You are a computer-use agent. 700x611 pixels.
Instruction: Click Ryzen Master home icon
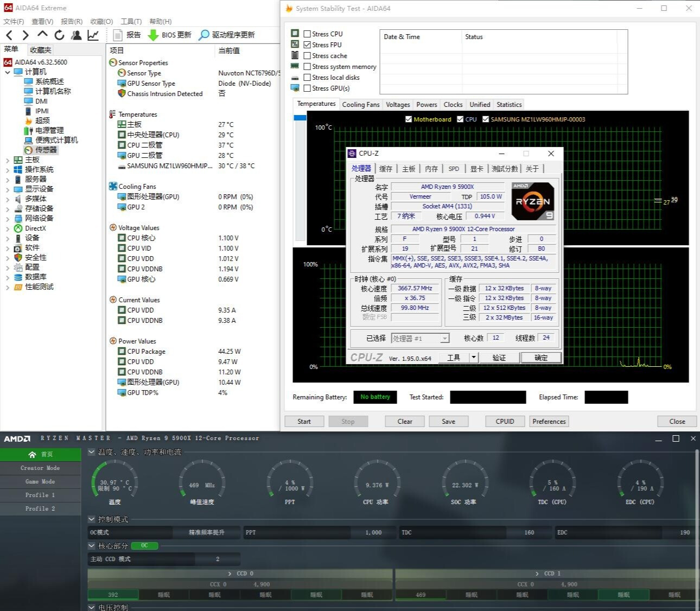click(33, 454)
